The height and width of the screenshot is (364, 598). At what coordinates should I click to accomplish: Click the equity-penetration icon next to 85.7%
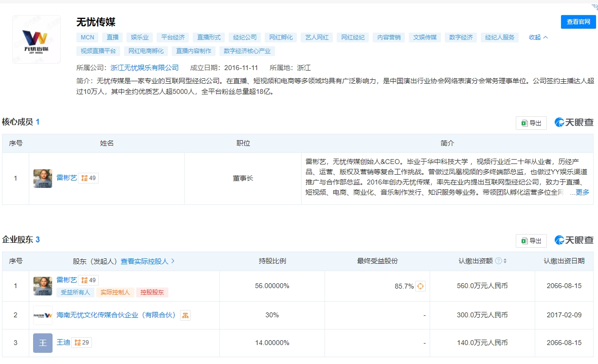420,287
